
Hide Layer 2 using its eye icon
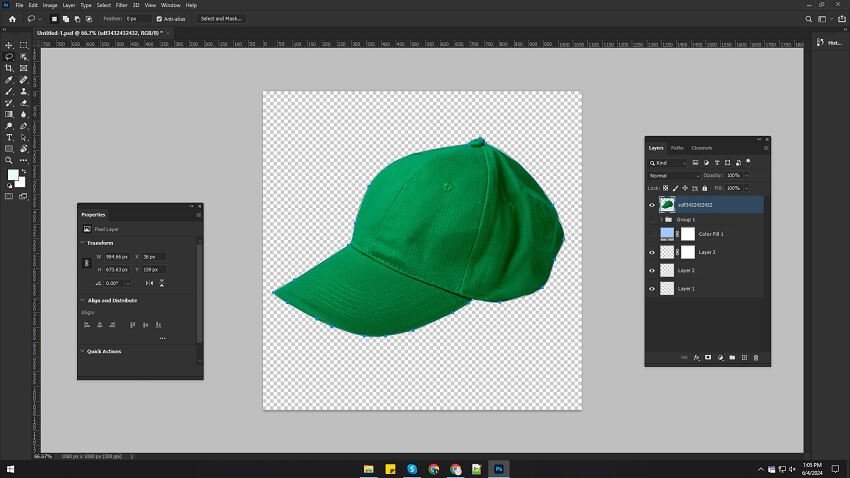click(652, 270)
